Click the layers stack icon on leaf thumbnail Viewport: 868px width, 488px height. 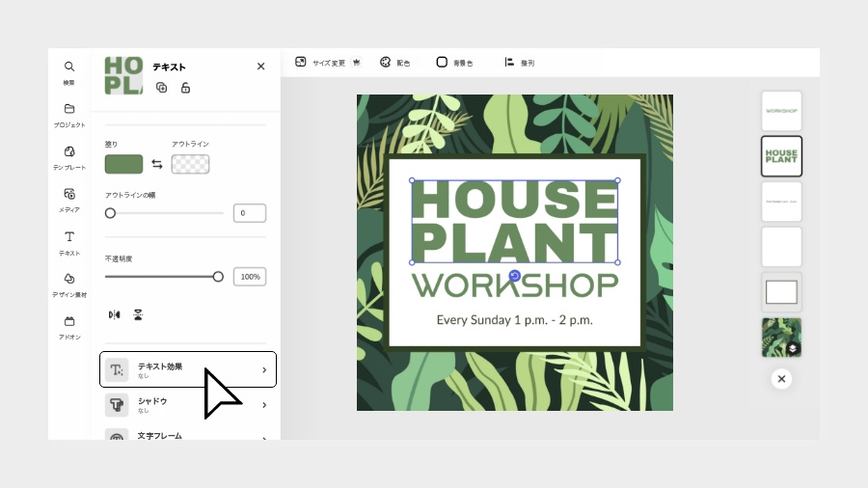pyautogui.click(x=792, y=348)
